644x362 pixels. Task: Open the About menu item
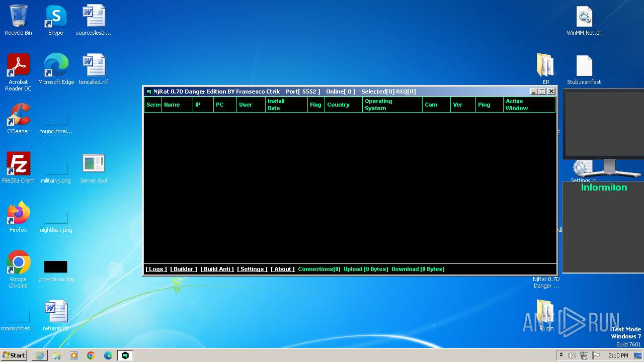[x=283, y=269]
